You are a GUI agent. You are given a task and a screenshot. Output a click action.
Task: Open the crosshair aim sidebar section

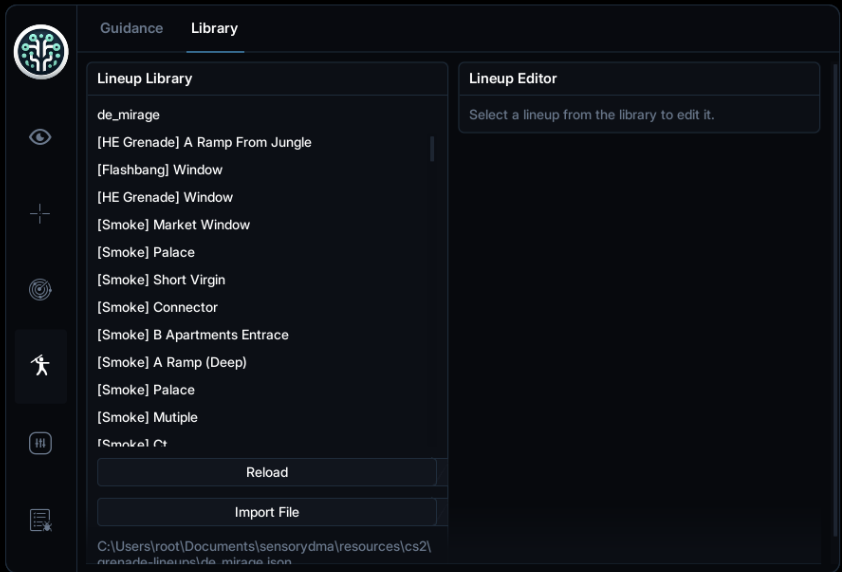[x=40, y=214]
